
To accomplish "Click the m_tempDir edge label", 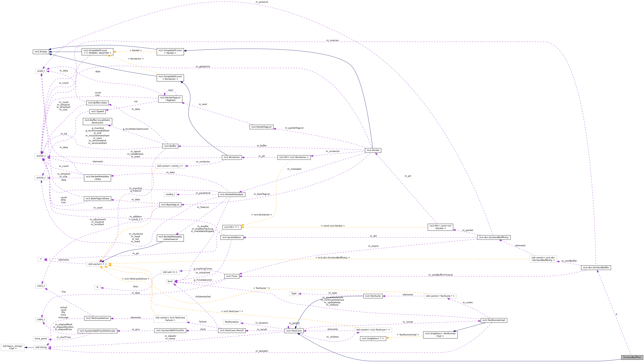I will point(262,351).
